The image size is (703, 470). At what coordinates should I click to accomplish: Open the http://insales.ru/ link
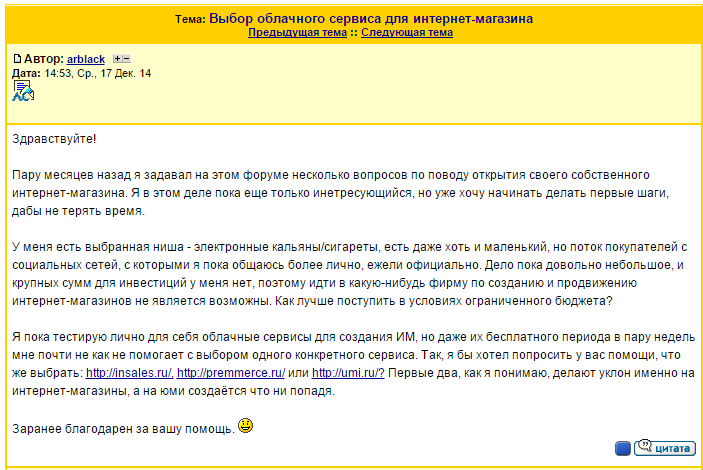[130, 373]
